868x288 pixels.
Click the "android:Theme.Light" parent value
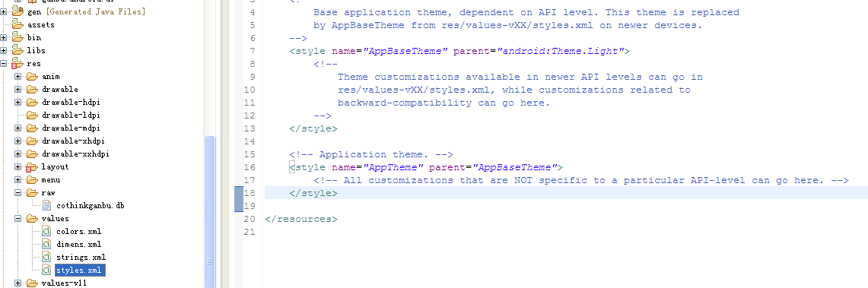[561, 51]
